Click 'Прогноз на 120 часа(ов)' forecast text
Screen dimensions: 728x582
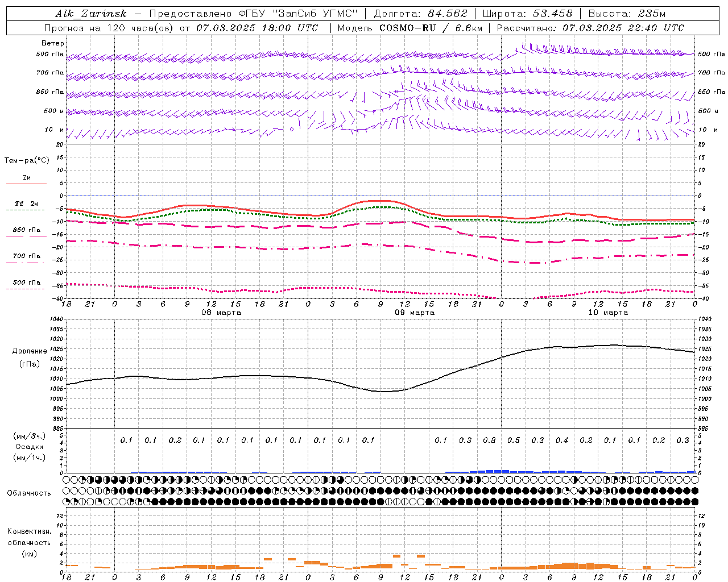click(x=109, y=28)
